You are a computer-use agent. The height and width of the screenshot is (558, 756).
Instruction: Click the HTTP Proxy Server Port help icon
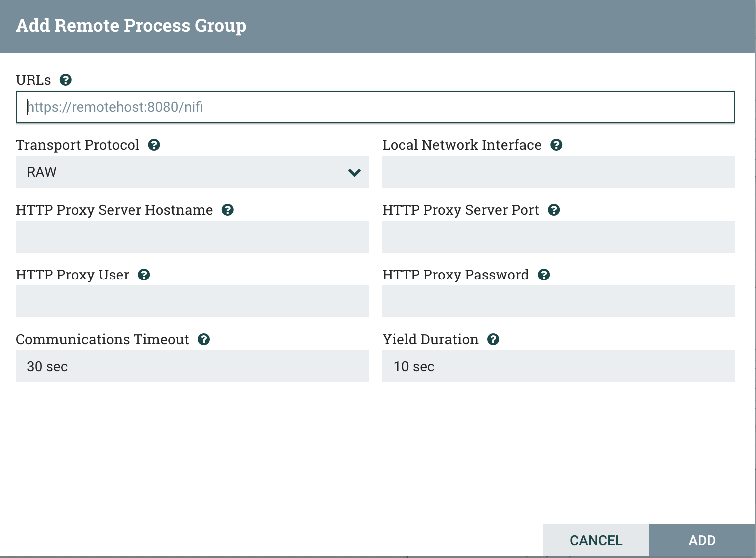(554, 210)
